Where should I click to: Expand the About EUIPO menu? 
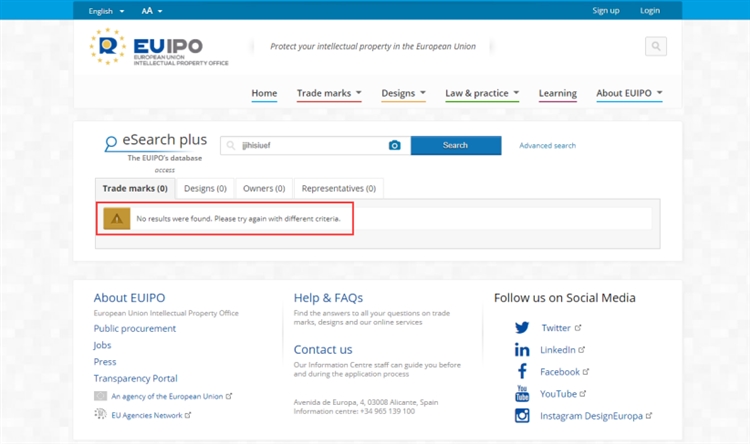click(629, 93)
